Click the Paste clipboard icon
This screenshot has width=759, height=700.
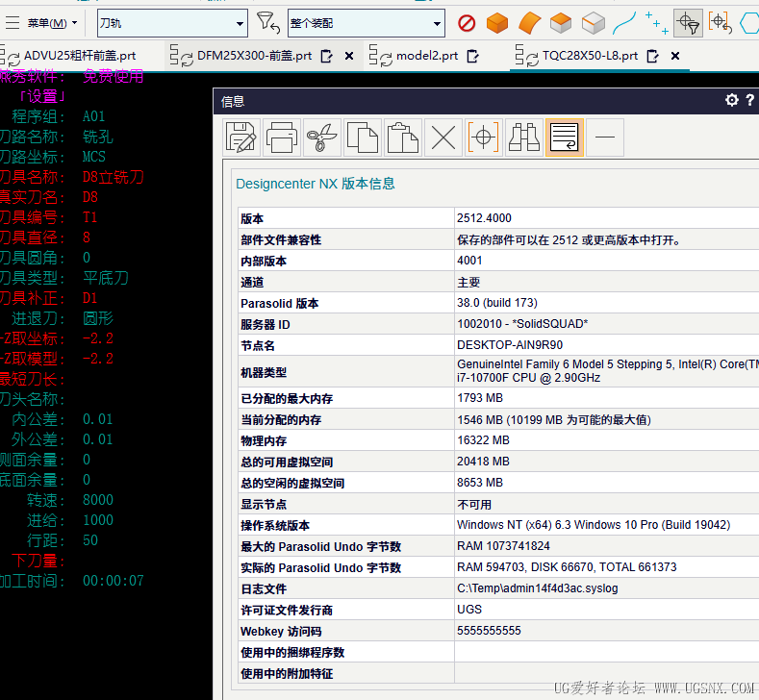403,137
